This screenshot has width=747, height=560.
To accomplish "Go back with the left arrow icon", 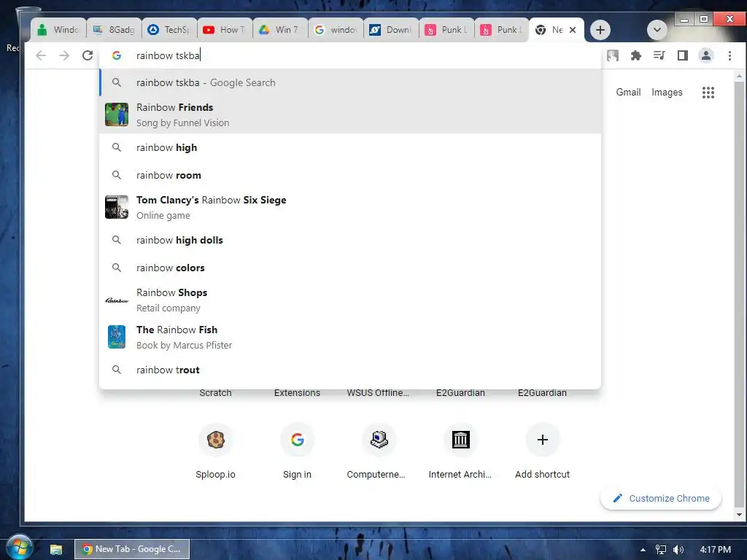I will tap(41, 55).
